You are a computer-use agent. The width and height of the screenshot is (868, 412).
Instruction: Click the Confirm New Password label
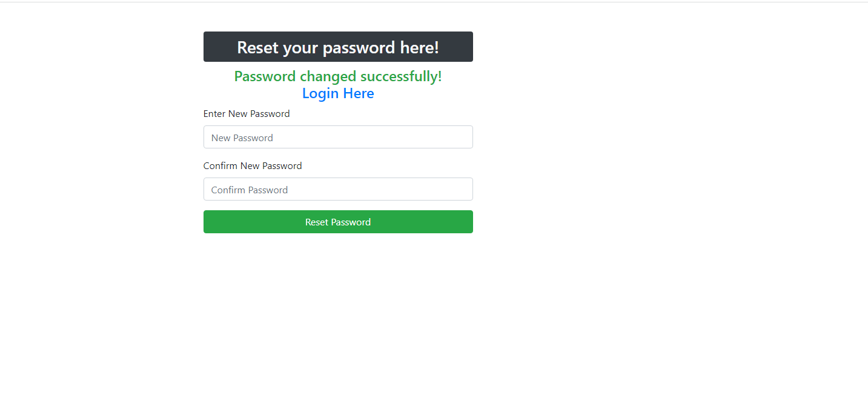point(252,165)
